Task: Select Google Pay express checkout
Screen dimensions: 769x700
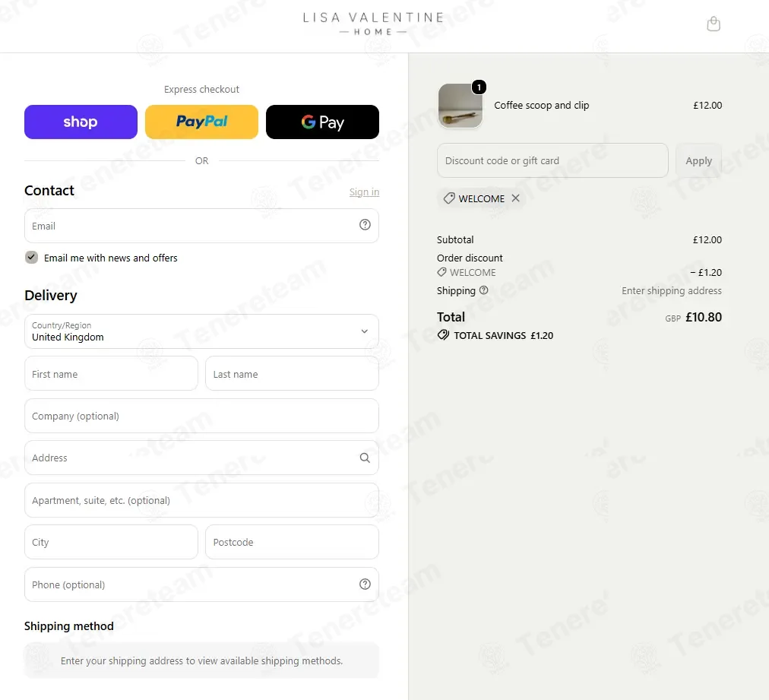Action: [x=322, y=122]
